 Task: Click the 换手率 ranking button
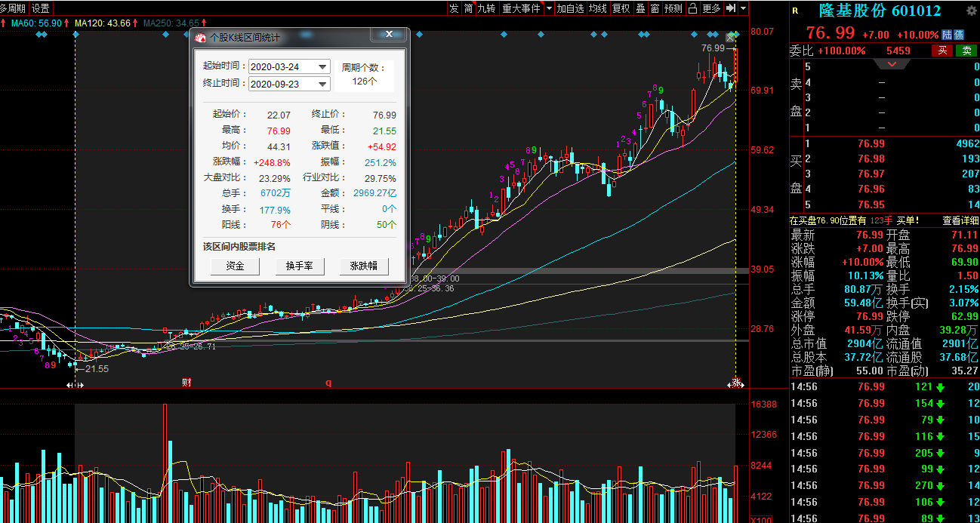(299, 266)
